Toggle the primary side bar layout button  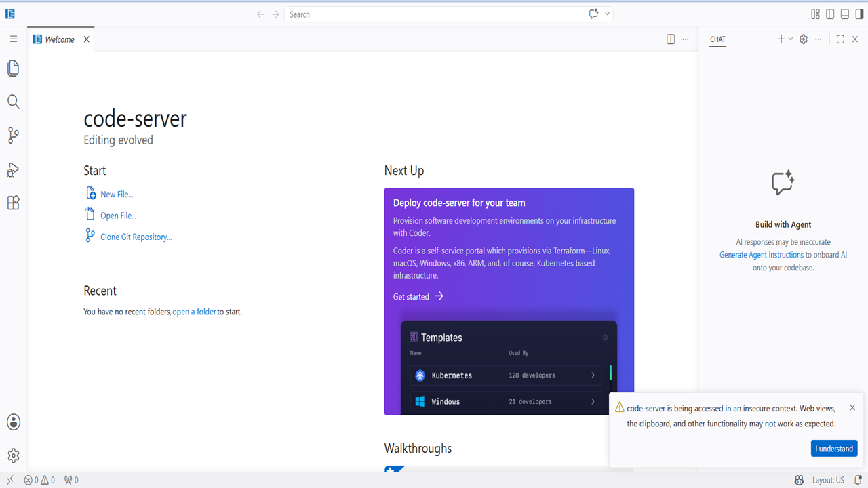pyautogui.click(x=830, y=14)
